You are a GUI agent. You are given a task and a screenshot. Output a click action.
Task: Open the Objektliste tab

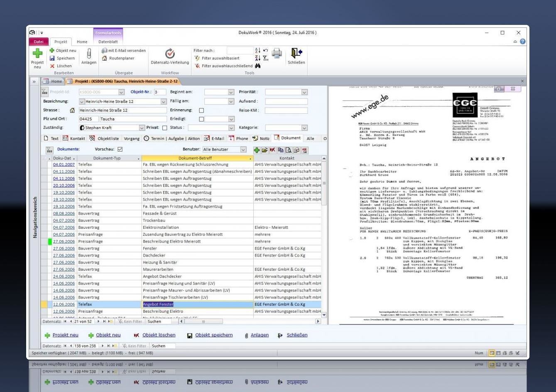(104, 138)
